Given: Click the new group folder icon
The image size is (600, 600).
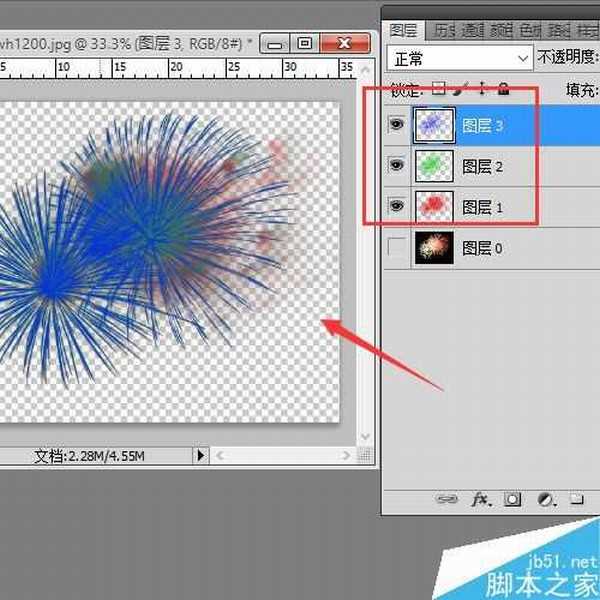Looking at the screenshot, I should pyautogui.click(x=576, y=498).
